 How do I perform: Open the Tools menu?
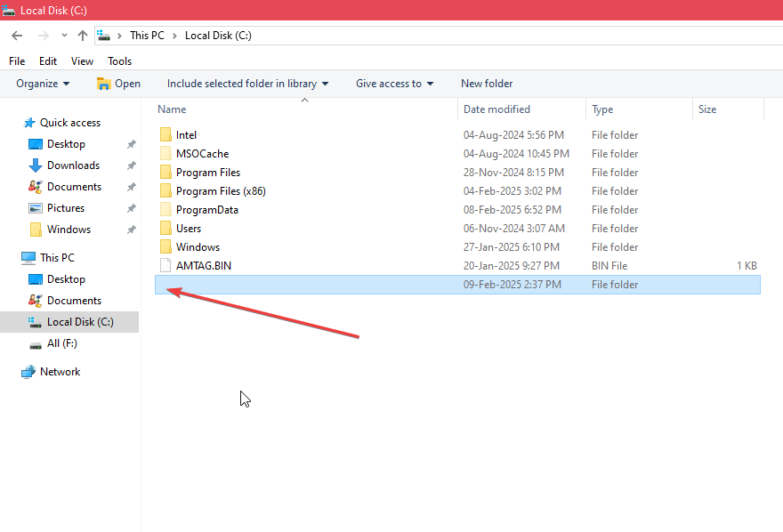click(120, 61)
